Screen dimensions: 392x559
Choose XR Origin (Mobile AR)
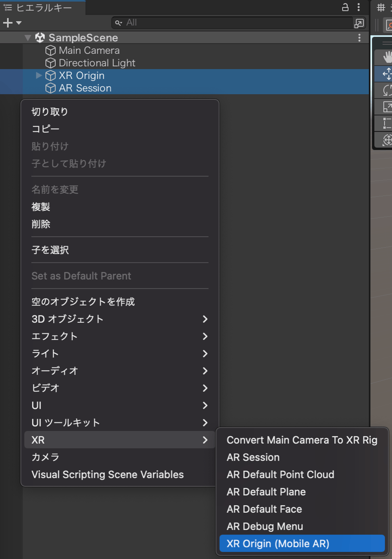[x=302, y=543]
